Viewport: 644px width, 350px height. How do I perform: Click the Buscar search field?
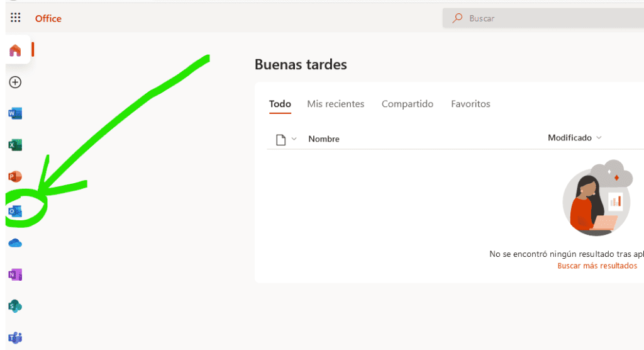[543, 18]
